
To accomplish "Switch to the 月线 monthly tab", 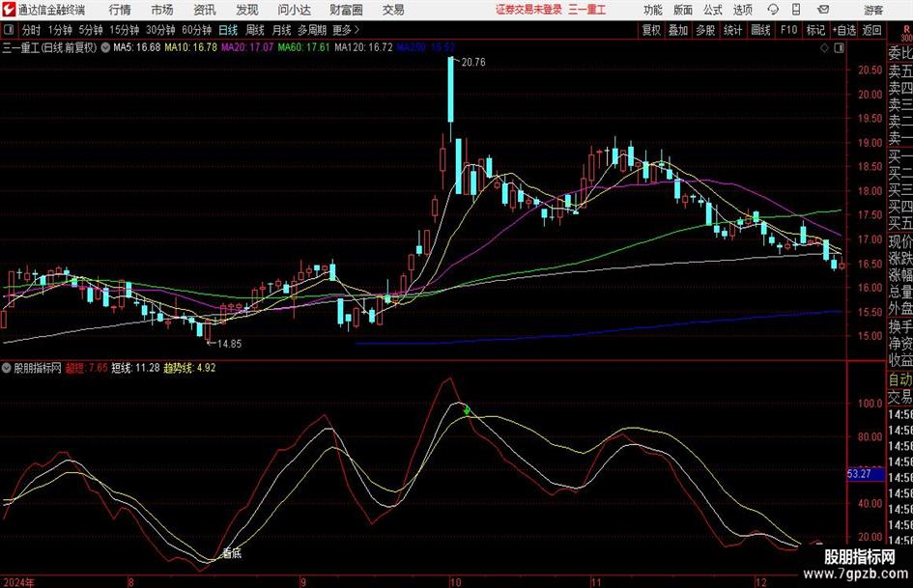I will [x=282, y=30].
